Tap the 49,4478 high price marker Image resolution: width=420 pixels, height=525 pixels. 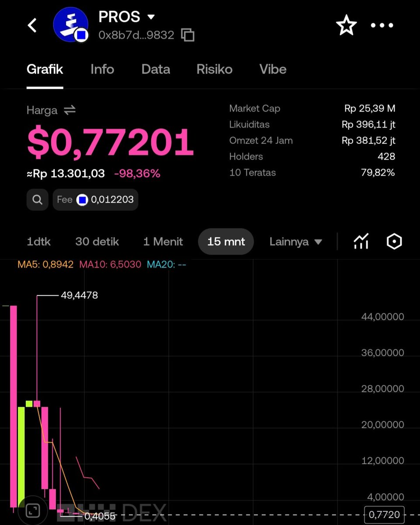point(79,295)
